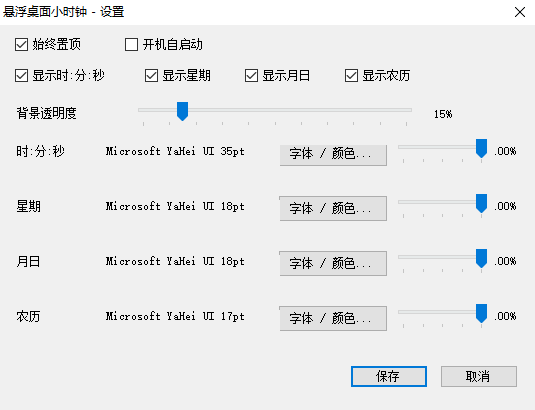Screen dimensions: 535x410
Task: Open 字体 / 颜色 for 农历 row
Action: click(333, 318)
